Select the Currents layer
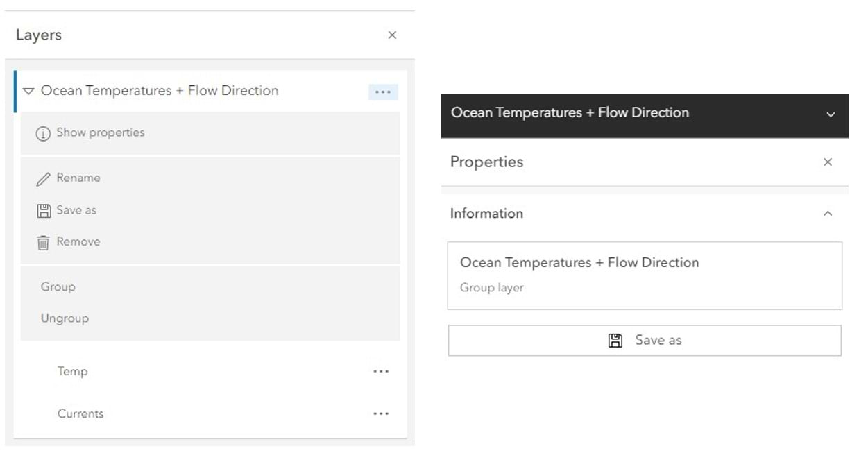This screenshot has height=462, width=868. 80,413
